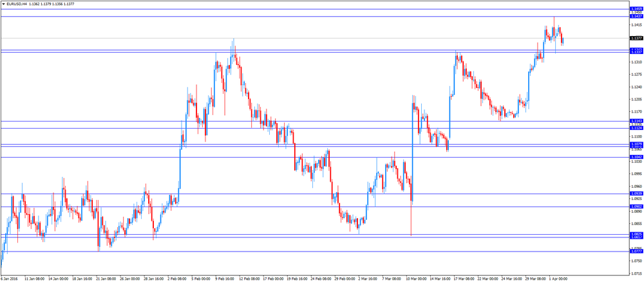Click the 1.1205 price scale value
The height and width of the screenshot is (283, 644).
(637, 99)
